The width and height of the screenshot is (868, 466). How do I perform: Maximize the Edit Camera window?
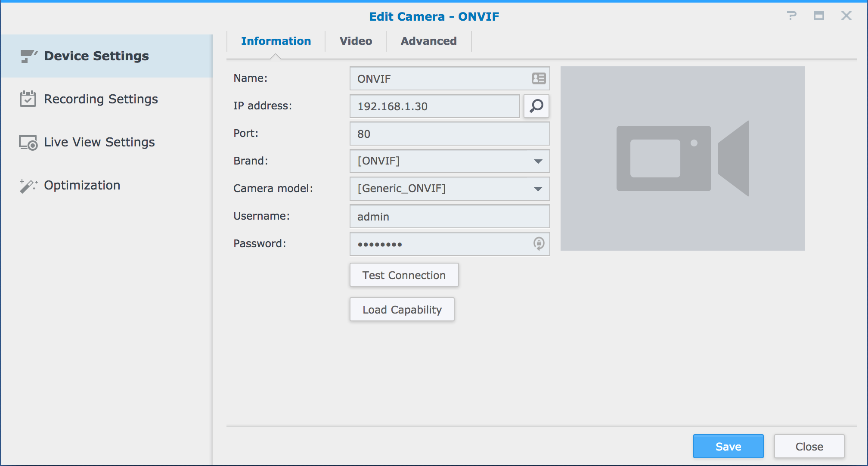pos(818,16)
